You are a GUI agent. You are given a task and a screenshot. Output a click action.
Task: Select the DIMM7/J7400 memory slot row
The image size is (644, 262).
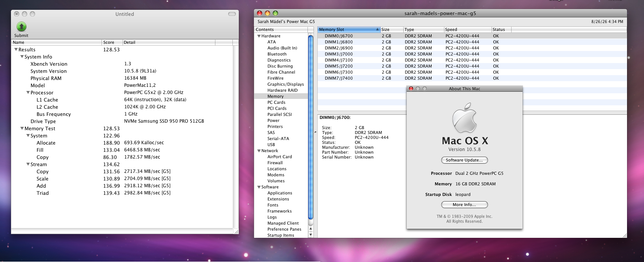pos(472,78)
